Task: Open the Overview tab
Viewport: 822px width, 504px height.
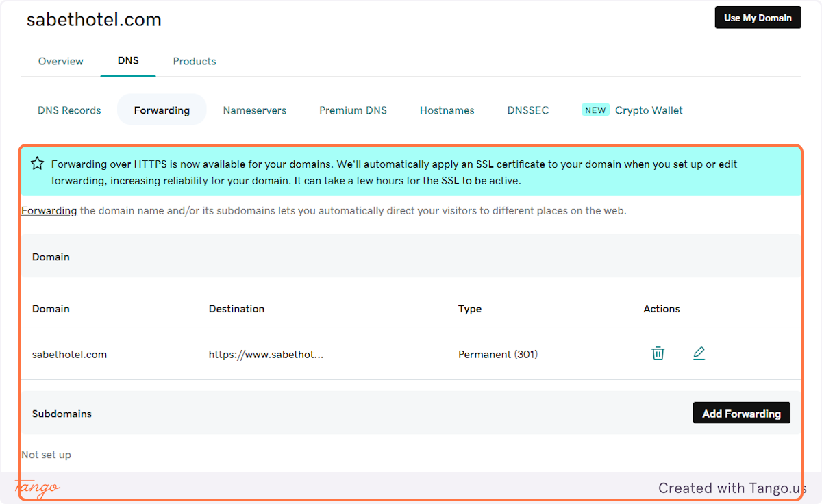Action: (61, 61)
